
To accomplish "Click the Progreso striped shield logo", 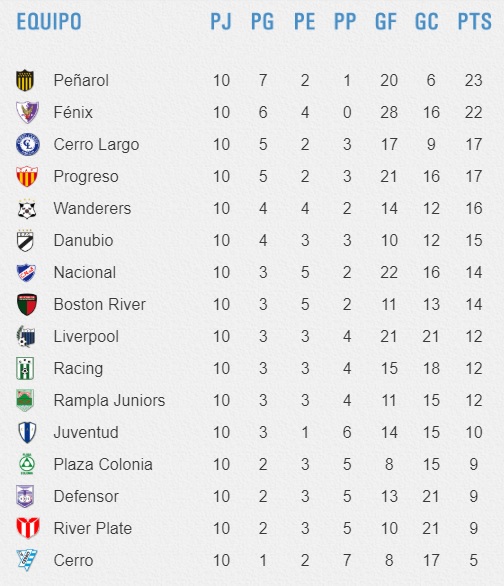I will [27, 176].
